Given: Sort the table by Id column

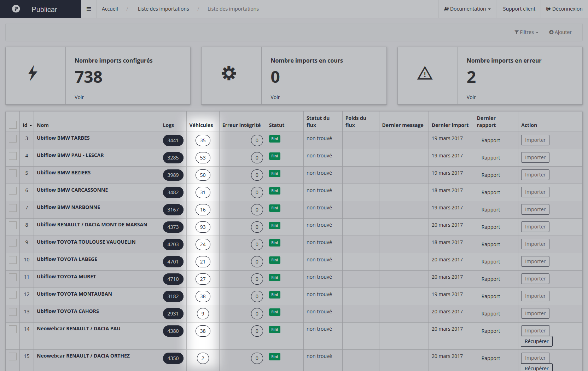Looking at the screenshot, I should [27, 125].
